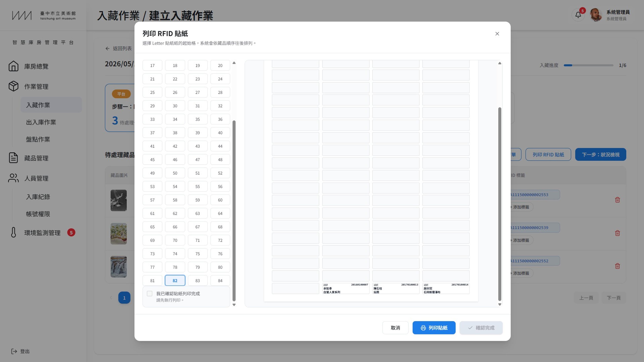Click the crane artwork thumbnail

pyautogui.click(x=119, y=200)
